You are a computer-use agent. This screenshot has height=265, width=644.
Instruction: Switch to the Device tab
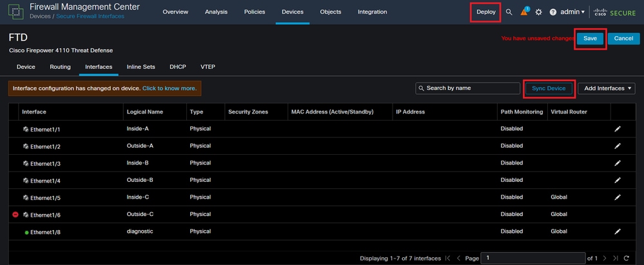26,66
